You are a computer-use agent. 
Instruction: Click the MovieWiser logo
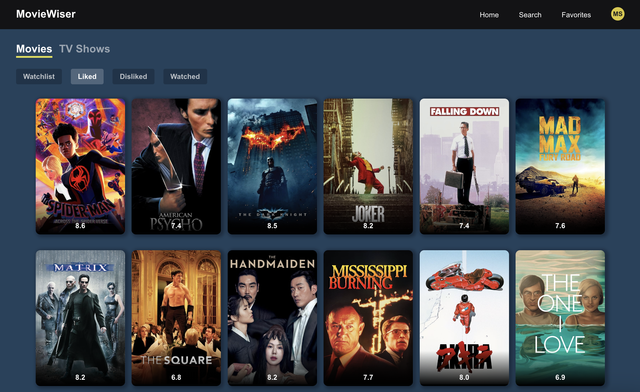46,14
